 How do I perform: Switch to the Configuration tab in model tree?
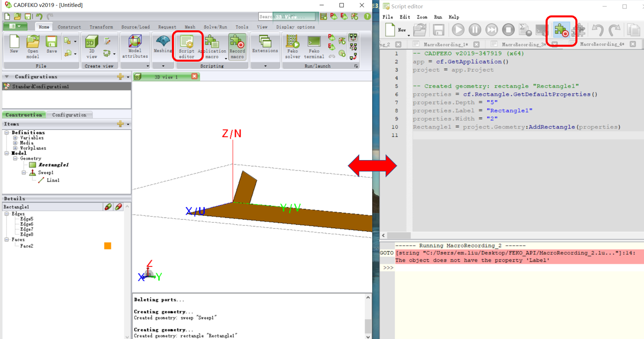69,115
